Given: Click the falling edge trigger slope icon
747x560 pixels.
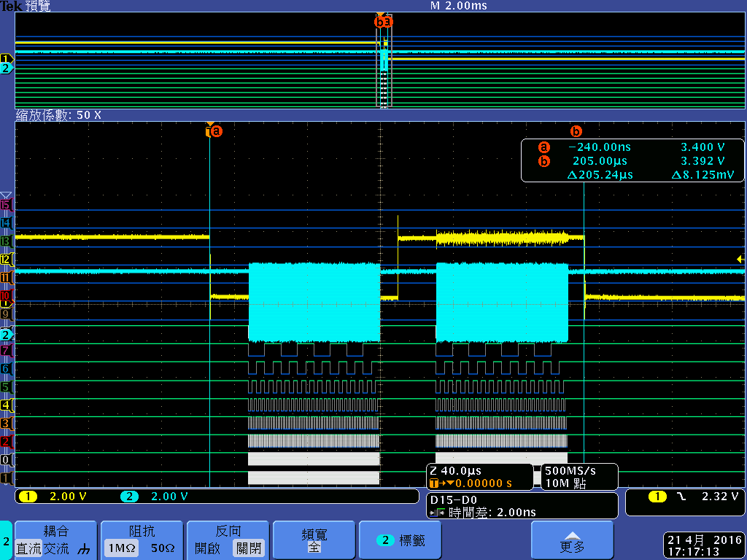Looking at the screenshot, I should 682,497.
